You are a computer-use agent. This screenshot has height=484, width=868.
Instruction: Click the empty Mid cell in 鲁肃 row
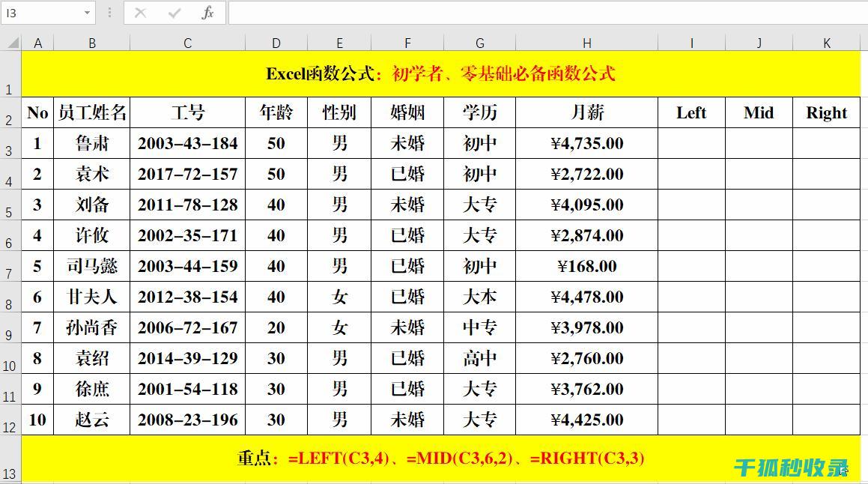759,143
